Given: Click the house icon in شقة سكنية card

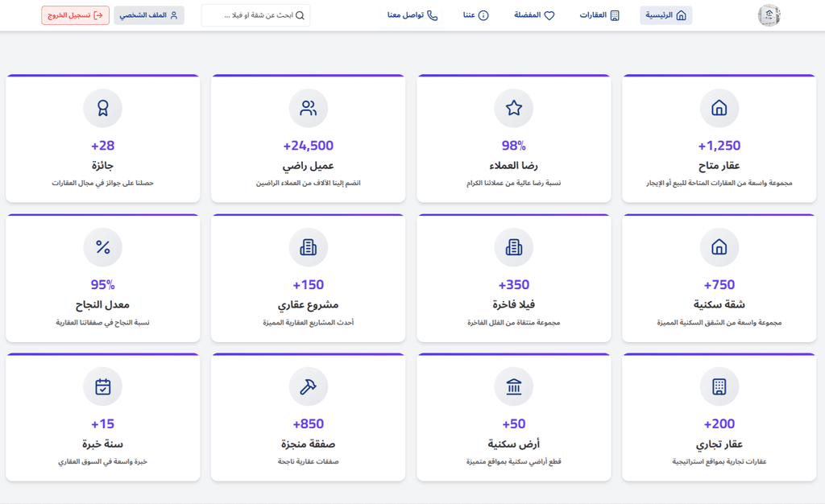Looking at the screenshot, I should coord(719,247).
